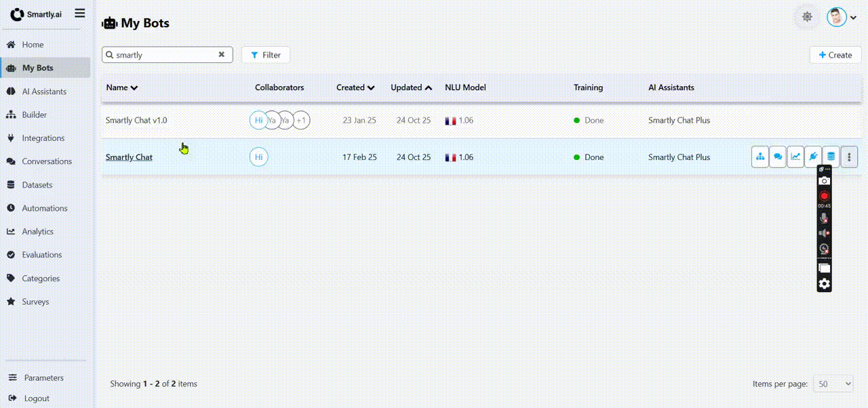Open the Smartly Chat v1.0 bot
This screenshot has height=408, width=868.
pyautogui.click(x=136, y=121)
